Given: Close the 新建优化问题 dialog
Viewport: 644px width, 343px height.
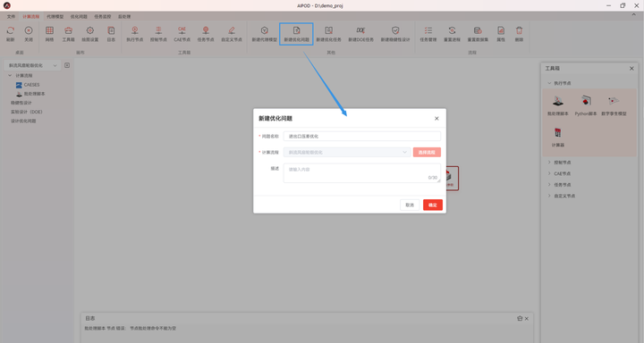Looking at the screenshot, I should pyautogui.click(x=436, y=119).
